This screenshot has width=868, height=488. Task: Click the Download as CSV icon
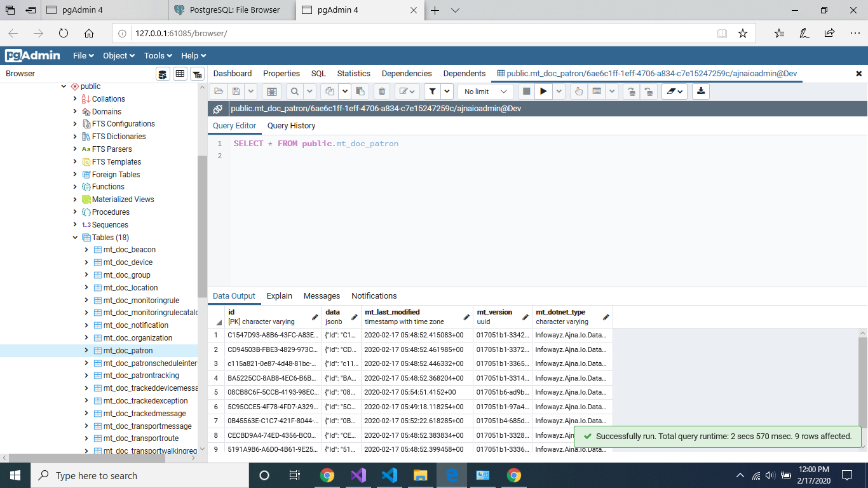(x=701, y=91)
